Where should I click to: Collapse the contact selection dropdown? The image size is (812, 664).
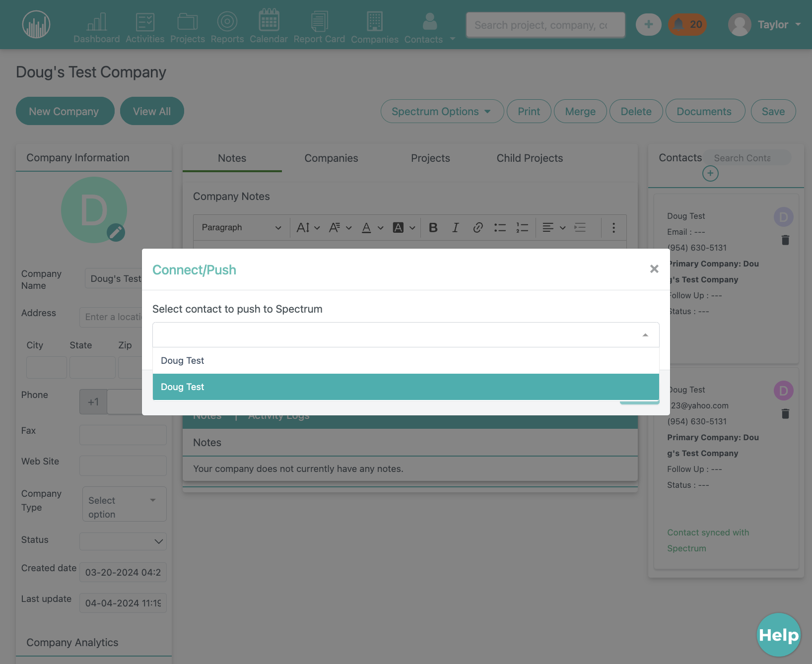[645, 335]
